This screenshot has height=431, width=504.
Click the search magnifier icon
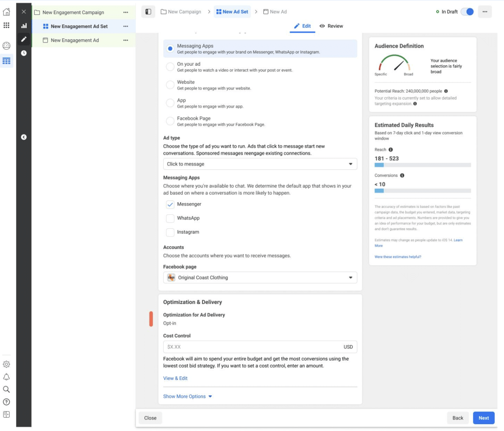point(6,389)
